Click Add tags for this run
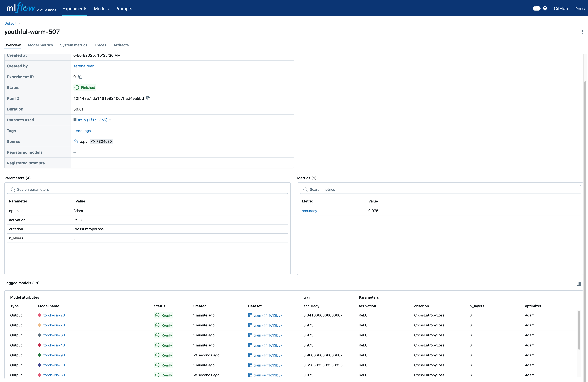Viewport: 588px width, 382px height. pyautogui.click(x=83, y=131)
